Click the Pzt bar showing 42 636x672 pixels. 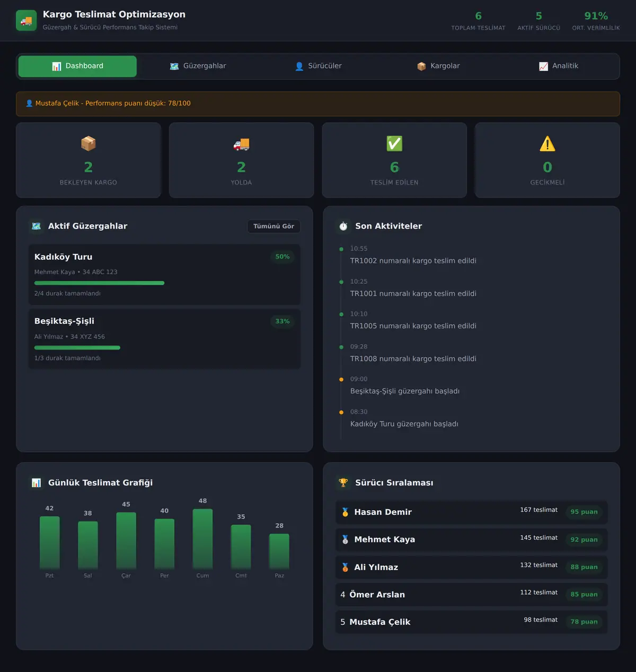(50, 543)
